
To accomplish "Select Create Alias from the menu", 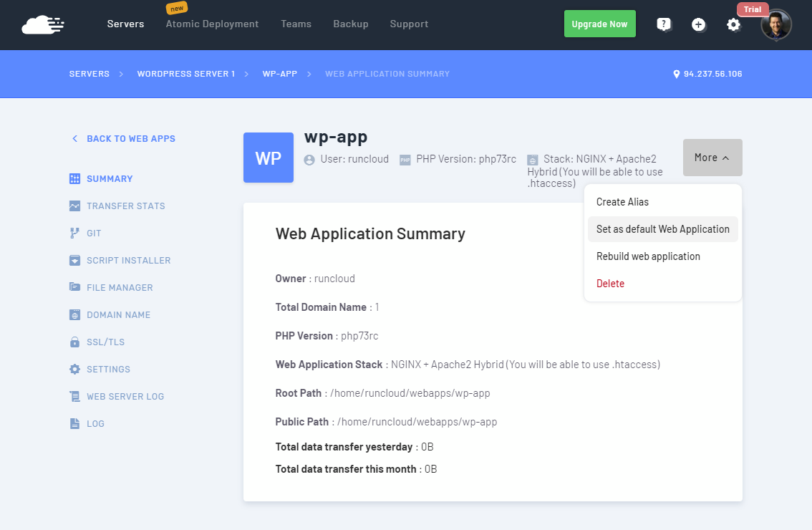I will coord(622,202).
